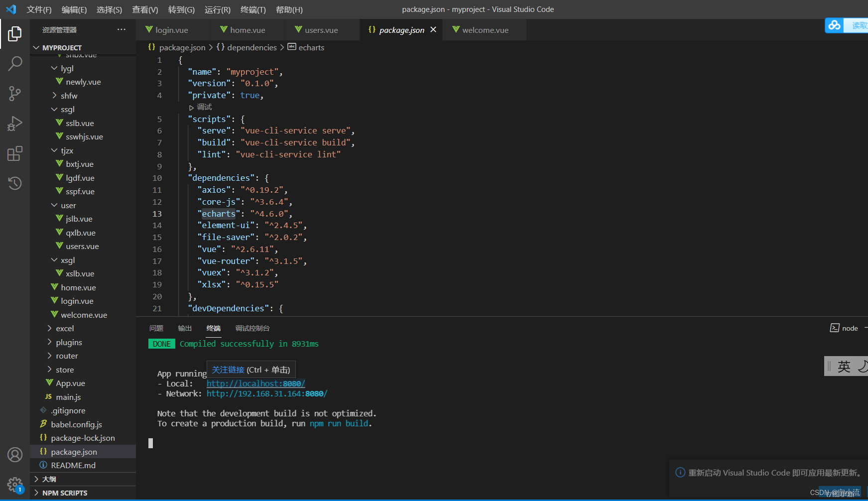Open the Help (帮助) menu

289,9
